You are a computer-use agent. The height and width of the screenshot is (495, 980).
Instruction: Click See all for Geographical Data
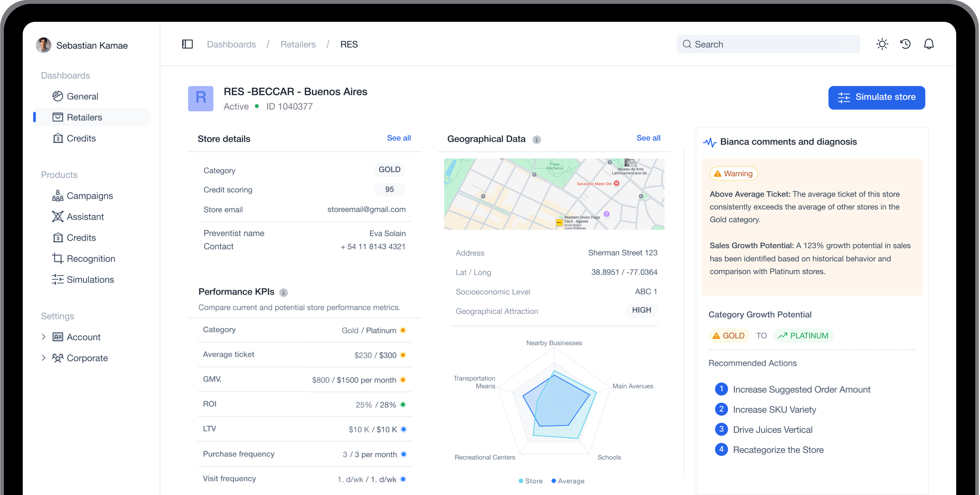(648, 138)
